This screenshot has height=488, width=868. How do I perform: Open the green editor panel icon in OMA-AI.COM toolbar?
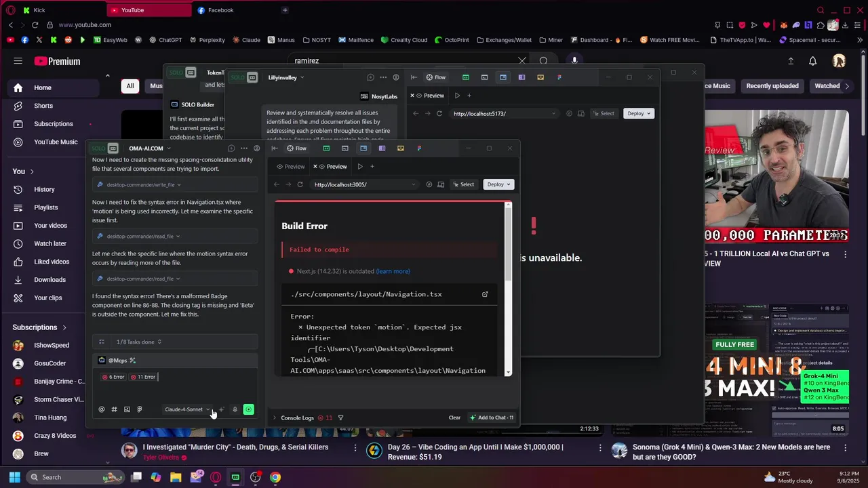click(x=326, y=148)
